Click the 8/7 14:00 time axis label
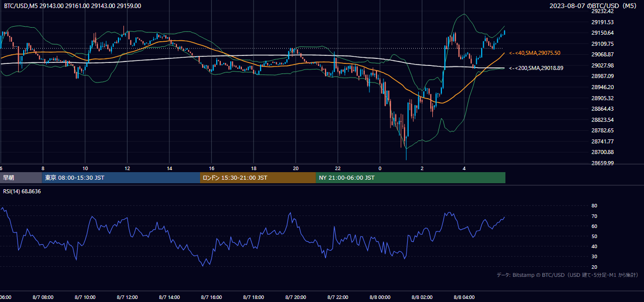Screen dimensions: 644x302 pos(169,297)
